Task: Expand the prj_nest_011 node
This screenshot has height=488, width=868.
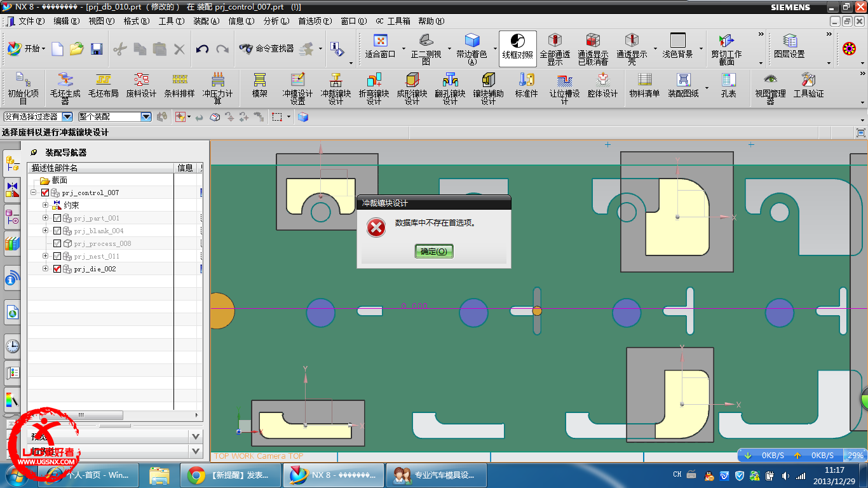Action: [x=45, y=256]
